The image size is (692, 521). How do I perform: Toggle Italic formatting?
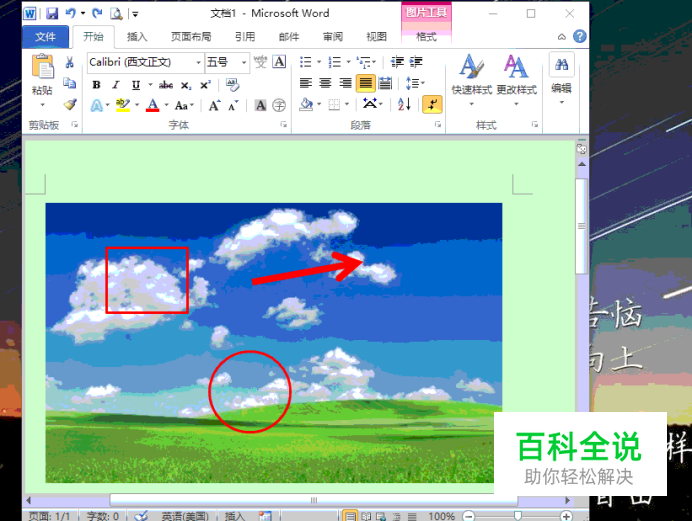(116, 85)
